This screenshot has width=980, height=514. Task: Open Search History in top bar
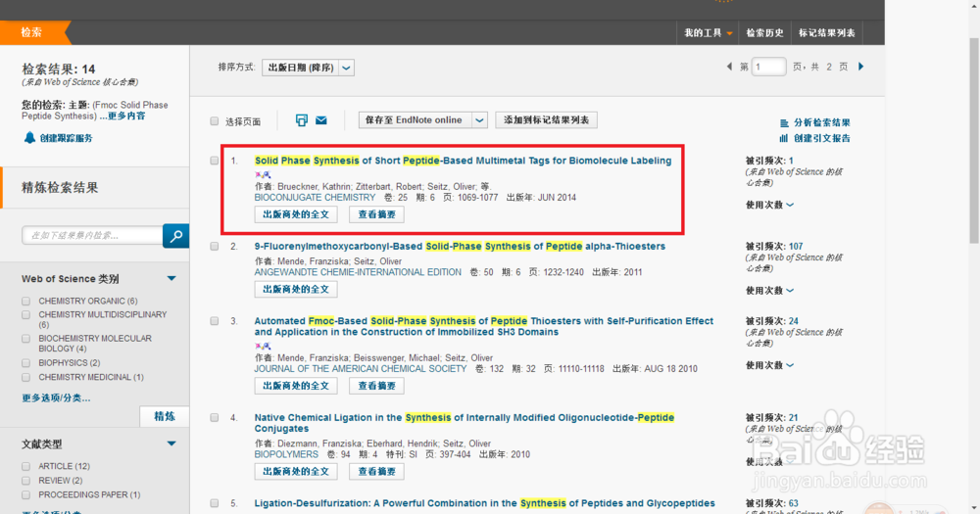coord(765,33)
